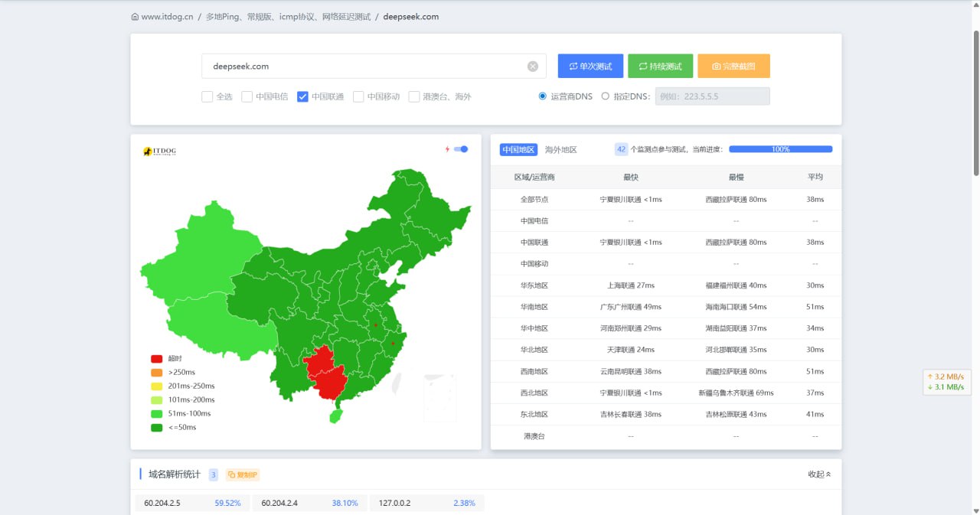
Task: Click 福建福州联通 40ms cell
Action: (x=736, y=285)
